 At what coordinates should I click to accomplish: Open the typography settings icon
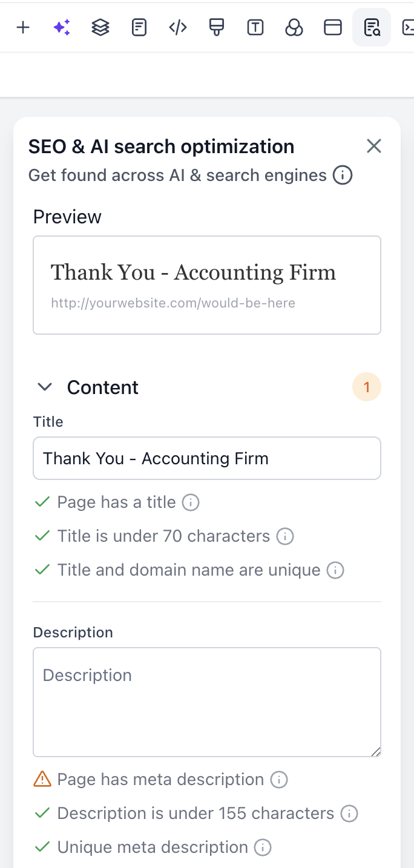point(255,27)
